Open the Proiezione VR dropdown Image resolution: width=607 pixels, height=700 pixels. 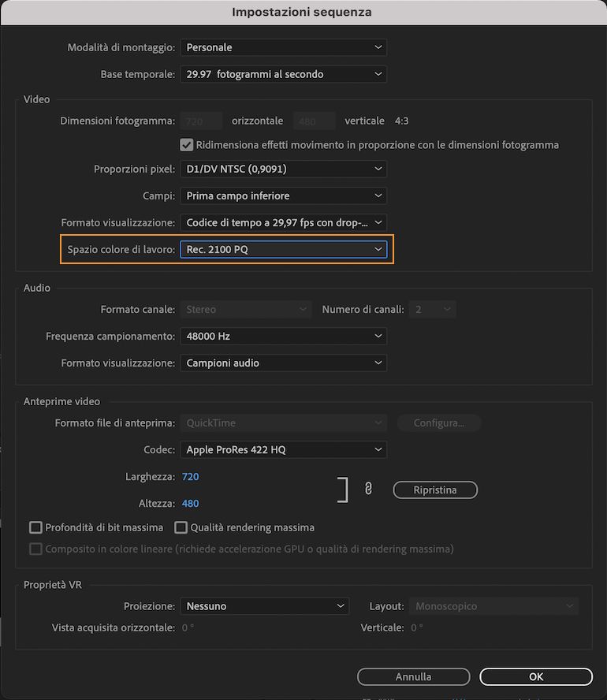click(264, 606)
